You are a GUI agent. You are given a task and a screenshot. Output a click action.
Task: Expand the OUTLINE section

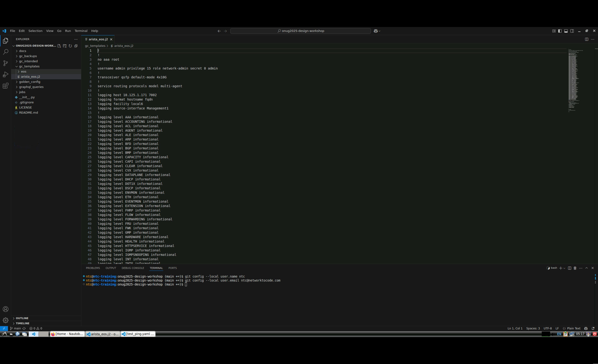(x=22, y=318)
